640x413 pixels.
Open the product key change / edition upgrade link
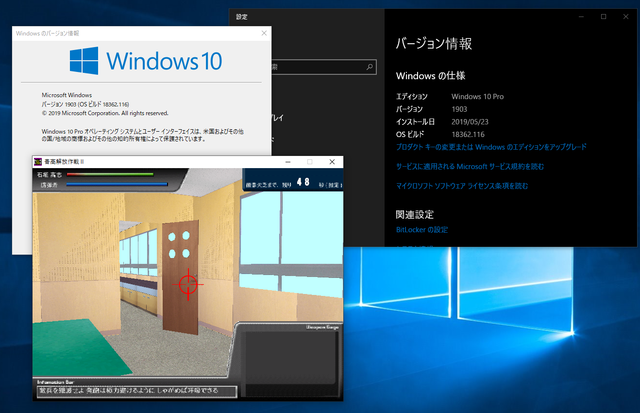[491, 147]
